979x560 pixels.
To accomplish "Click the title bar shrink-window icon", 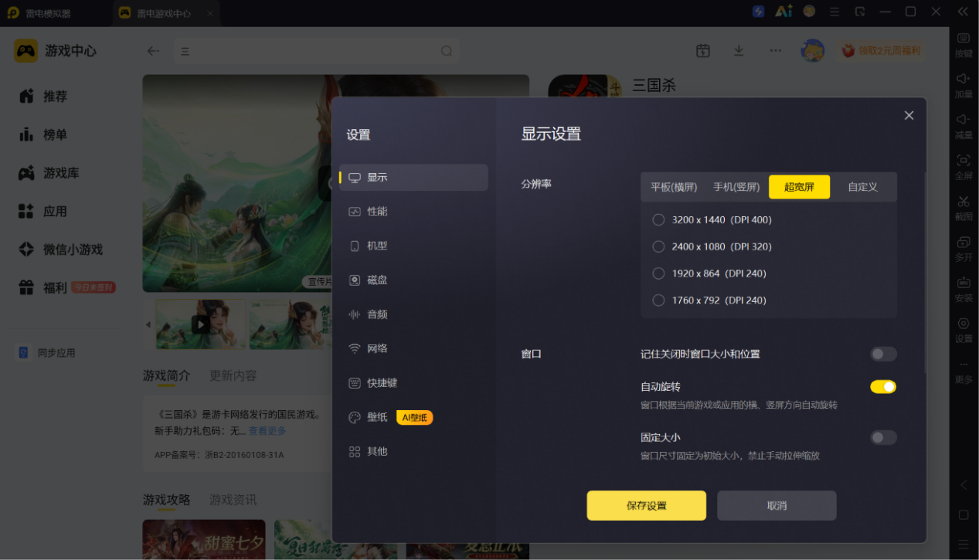I will coord(860,12).
